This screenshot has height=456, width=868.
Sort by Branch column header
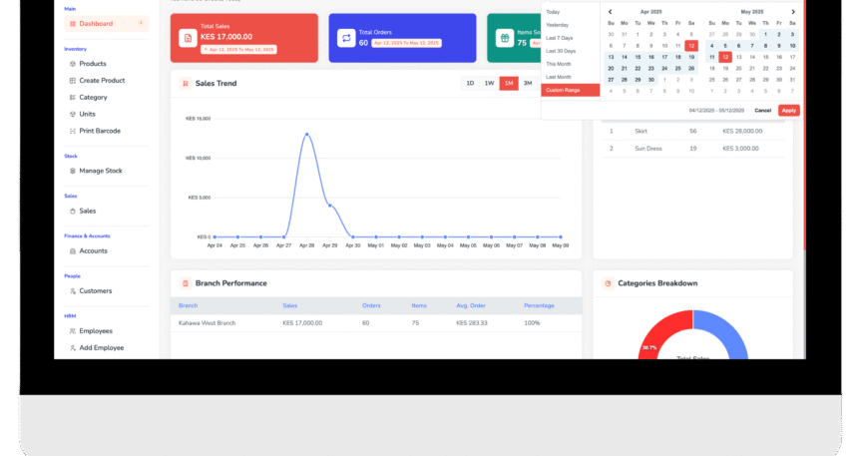pyautogui.click(x=188, y=305)
